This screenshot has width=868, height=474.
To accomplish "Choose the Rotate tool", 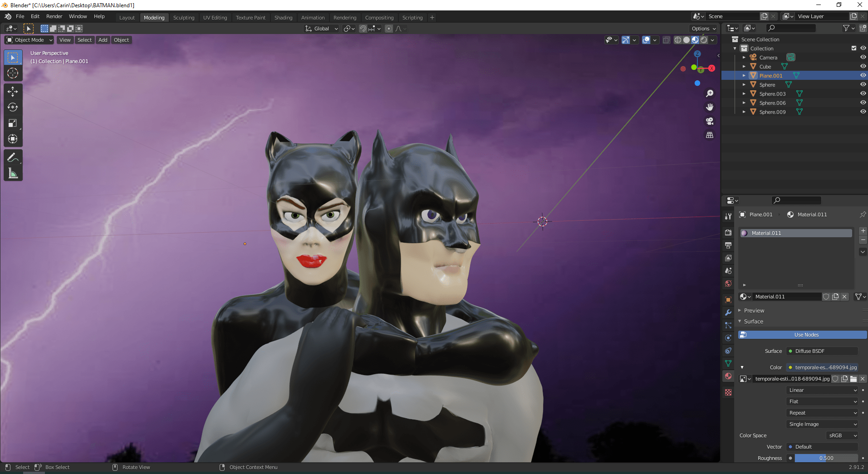I will [x=13, y=108].
